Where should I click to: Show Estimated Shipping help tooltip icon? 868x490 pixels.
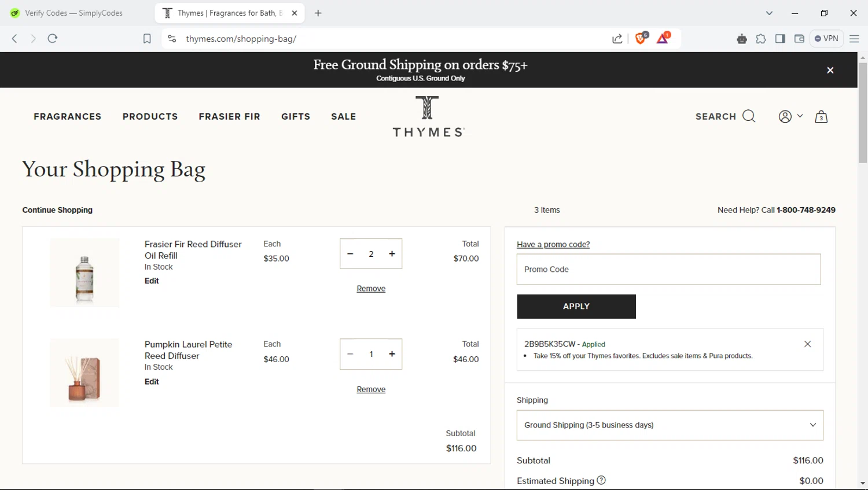tap(601, 480)
